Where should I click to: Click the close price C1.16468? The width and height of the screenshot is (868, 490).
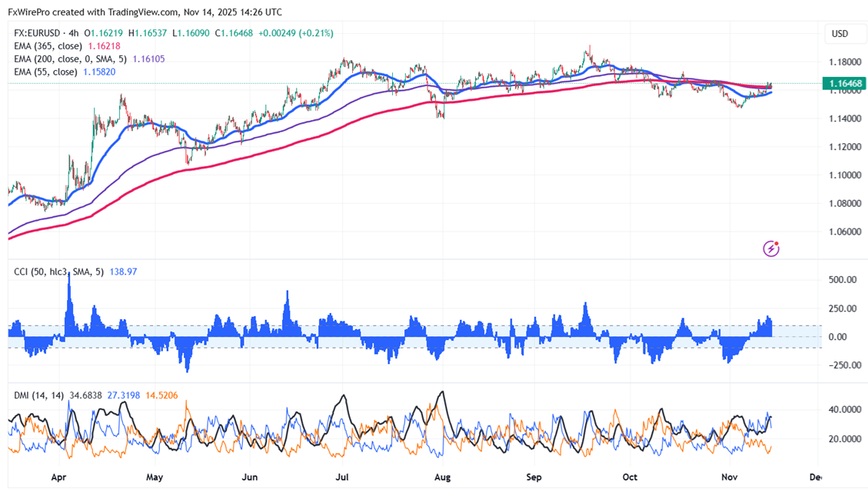pyautogui.click(x=234, y=33)
